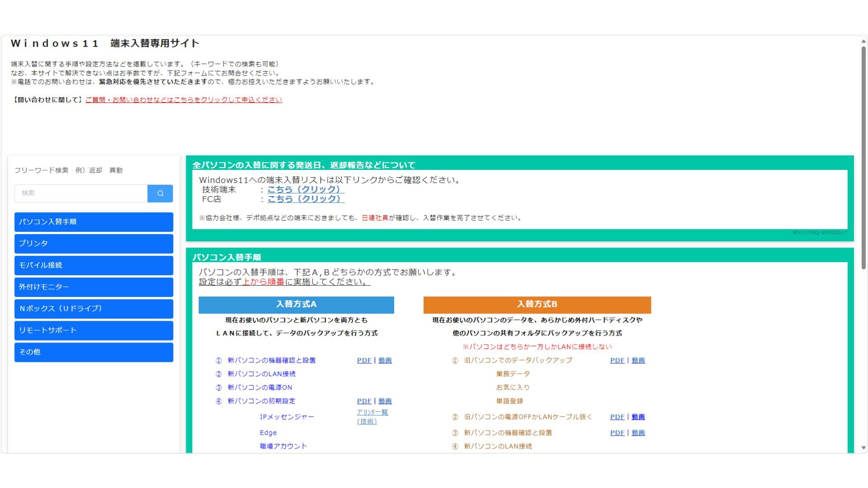Open the モバイル接続 sidebar category
The height and width of the screenshot is (488, 868).
[94, 265]
